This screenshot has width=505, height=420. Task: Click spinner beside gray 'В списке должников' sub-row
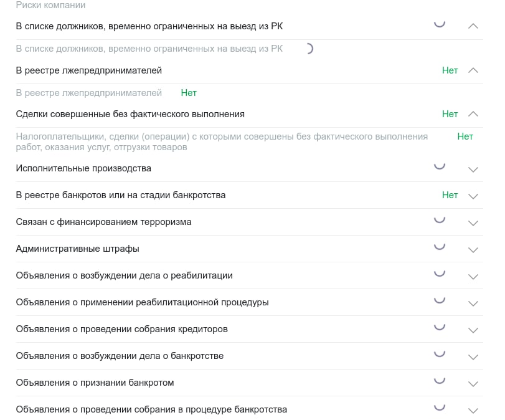tap(309, 49)
